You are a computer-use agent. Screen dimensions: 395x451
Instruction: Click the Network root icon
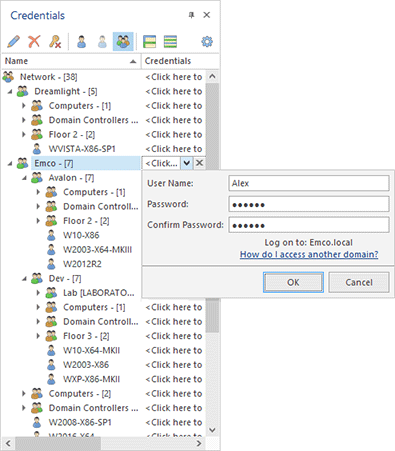click(x=8, y=77)
